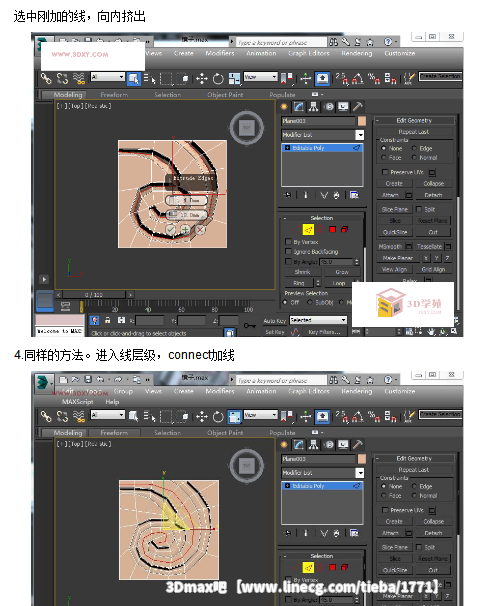Choose Select and Scale in upper screenshot
Image resolution: width=478 pixels, height=606 pixels.
pos(234,79)
